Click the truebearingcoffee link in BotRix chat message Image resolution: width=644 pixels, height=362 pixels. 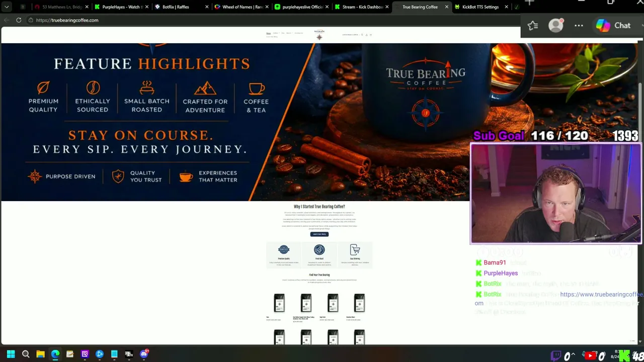(601, 295)
